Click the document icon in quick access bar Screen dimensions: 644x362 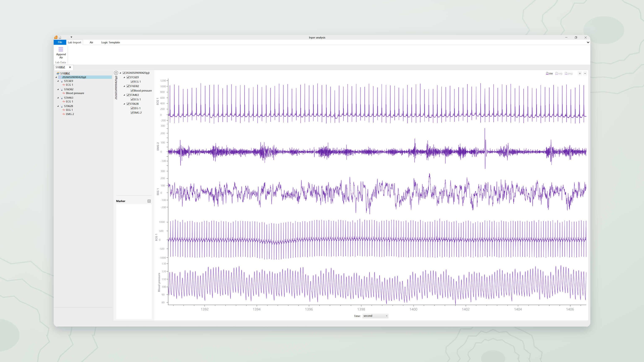[x=60, y=37]
